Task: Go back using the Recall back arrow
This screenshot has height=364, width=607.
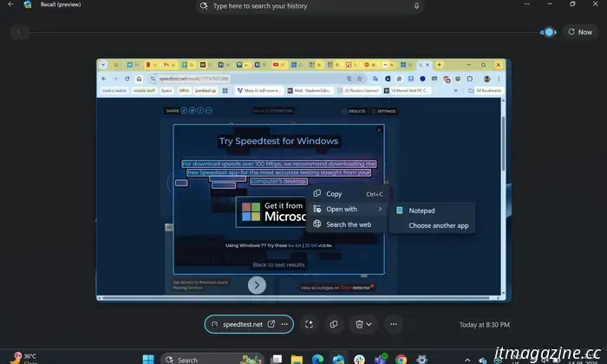Action: click(x=10, y=4)
